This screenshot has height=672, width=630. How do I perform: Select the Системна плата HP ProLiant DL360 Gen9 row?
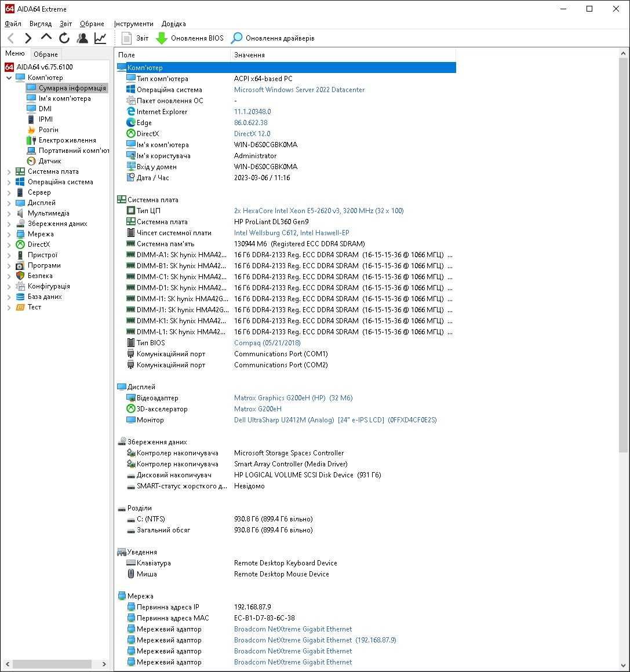click(x=286, y=222)
